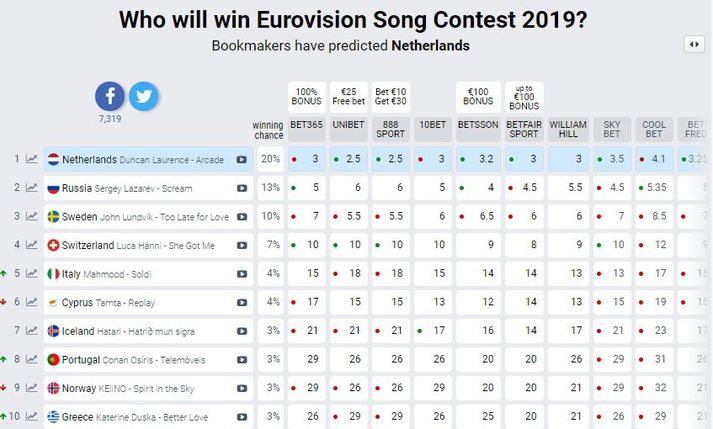The width and height of the screenshot is (713, 429).
Task: Open the 888 Sport Bet €10 offer
Action: (x=391, y=97)
